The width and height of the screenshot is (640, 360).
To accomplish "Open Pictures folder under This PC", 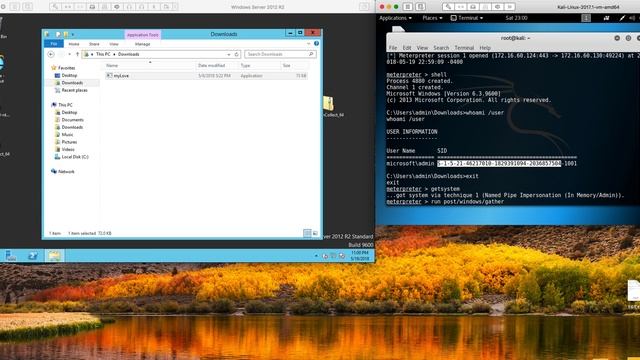I will [69, 142].
